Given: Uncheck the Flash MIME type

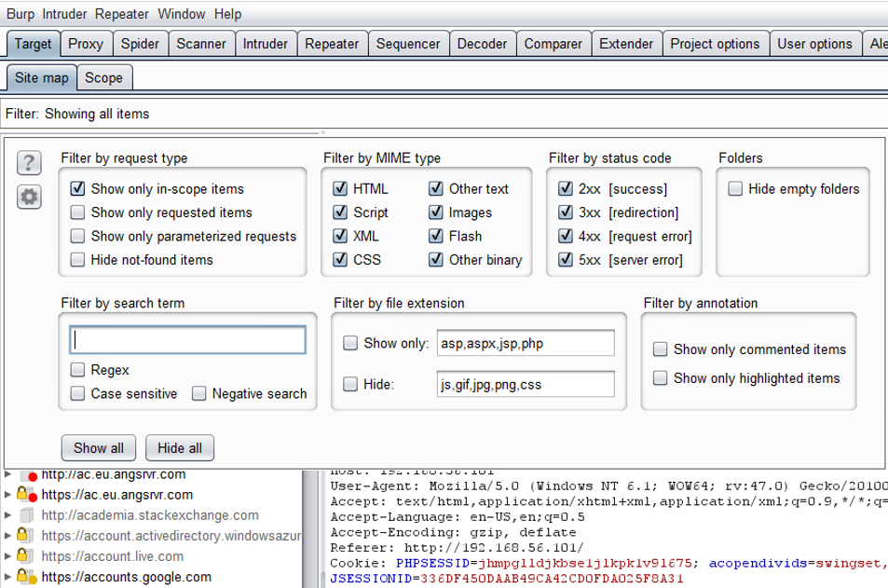Looking at the screenshot, I should tap(435, 236).
